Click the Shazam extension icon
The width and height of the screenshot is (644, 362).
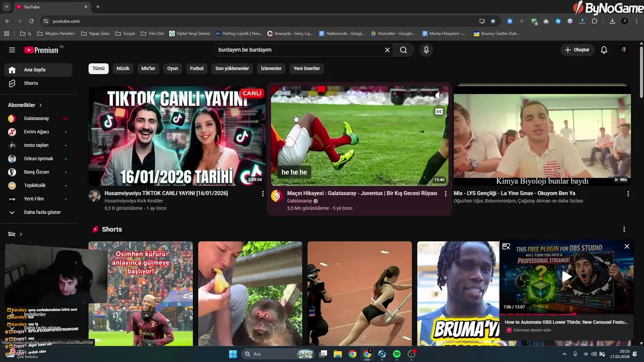(558, 21)
